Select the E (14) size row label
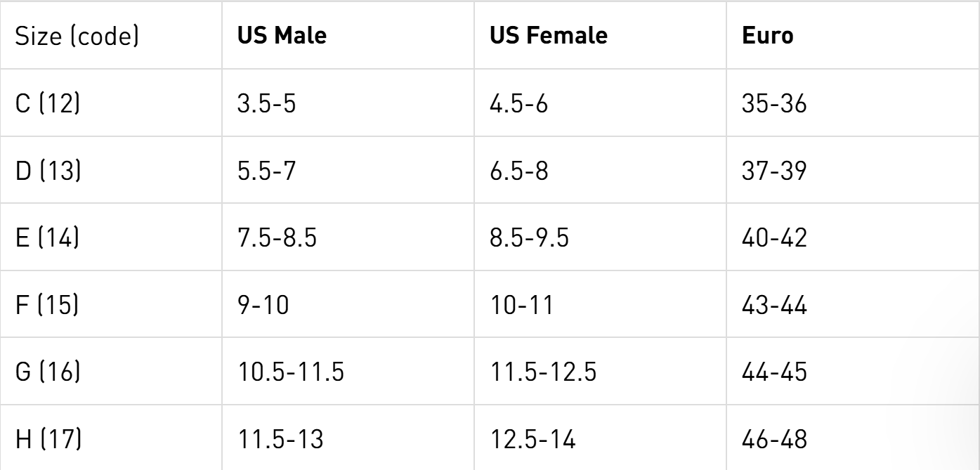Screen dimensions: 980x470 (x=48, y=237)
